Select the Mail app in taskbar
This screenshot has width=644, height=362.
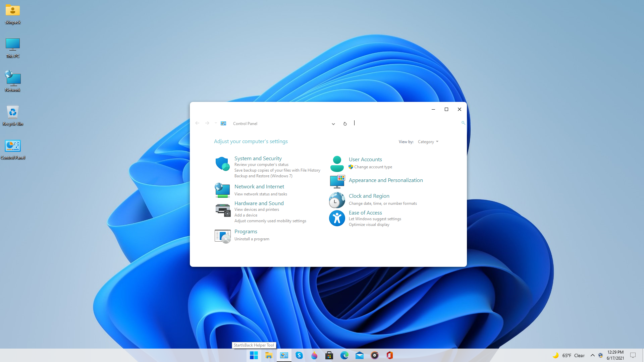(x=359, y=355)
